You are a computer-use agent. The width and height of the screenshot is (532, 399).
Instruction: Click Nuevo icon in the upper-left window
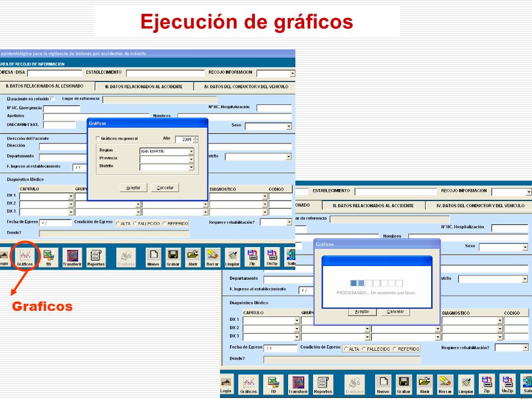pyautogui.click(x=154, y=257)
